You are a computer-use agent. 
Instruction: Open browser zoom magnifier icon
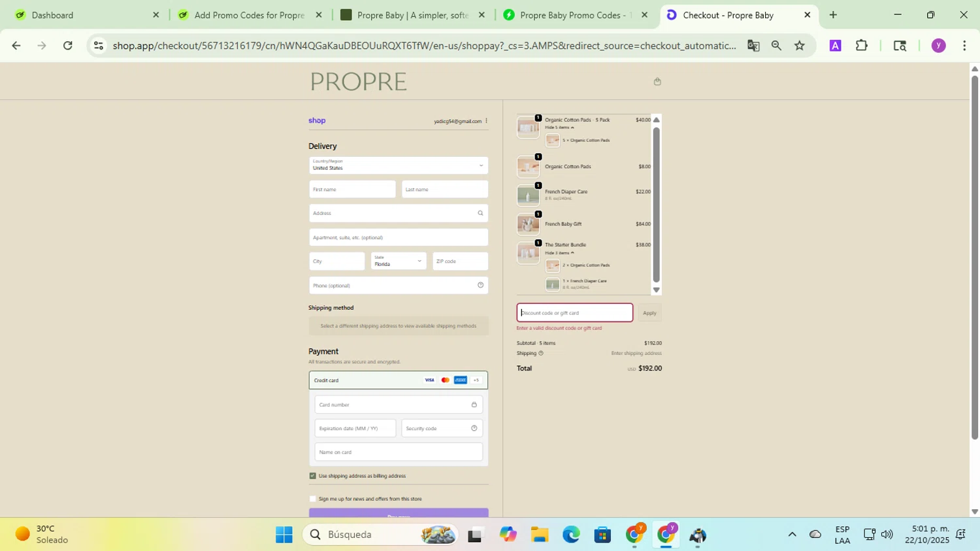tap(776, 46)
